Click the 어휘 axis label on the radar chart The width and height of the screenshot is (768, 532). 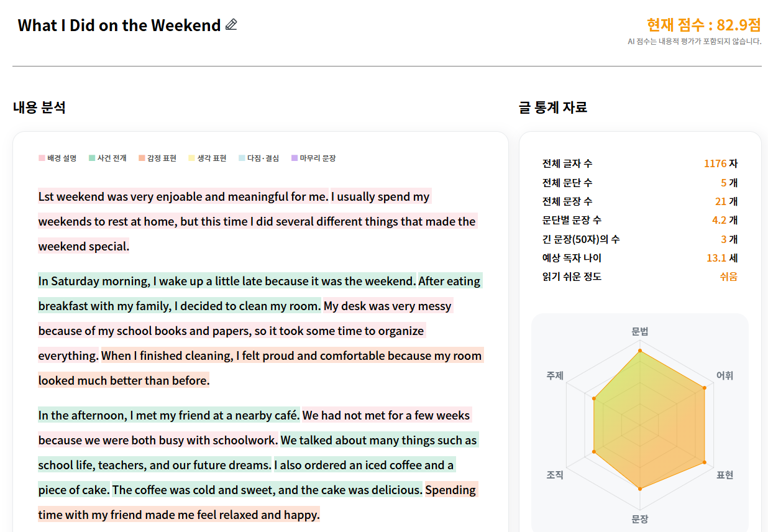pyautogui.click(x=725, y=375)
